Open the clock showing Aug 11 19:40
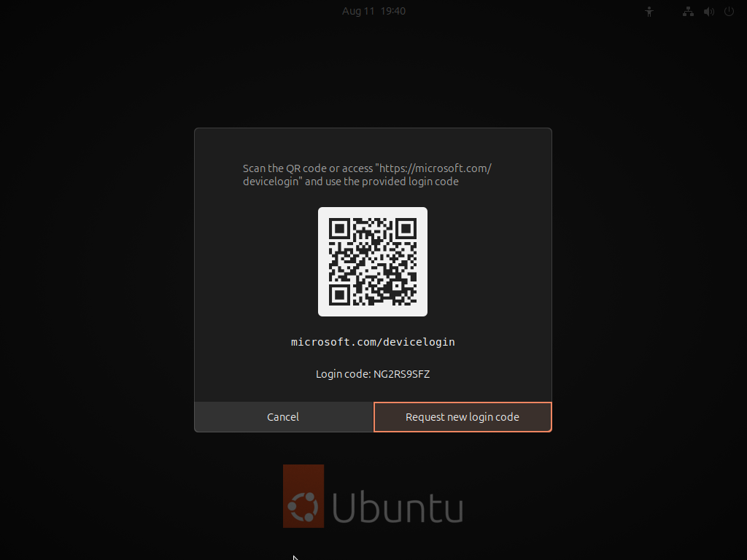The height and width of the screenshot is (560, 747). (x=373, y=11)
